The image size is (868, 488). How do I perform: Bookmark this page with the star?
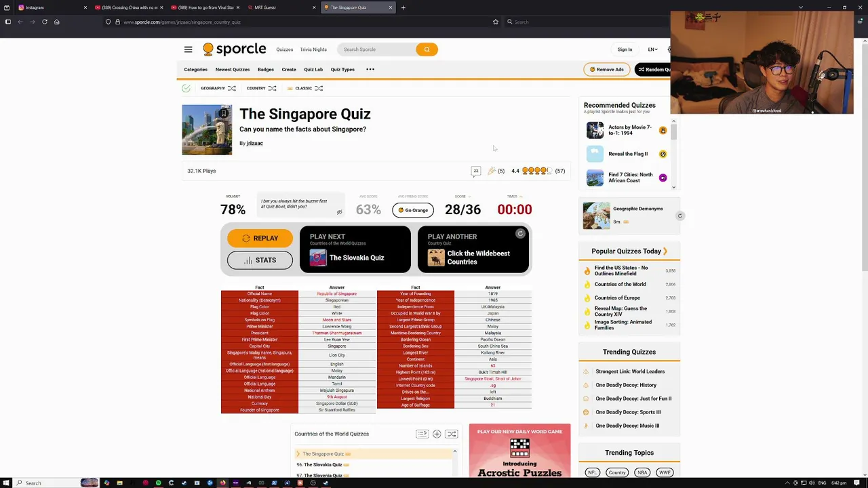496,22
